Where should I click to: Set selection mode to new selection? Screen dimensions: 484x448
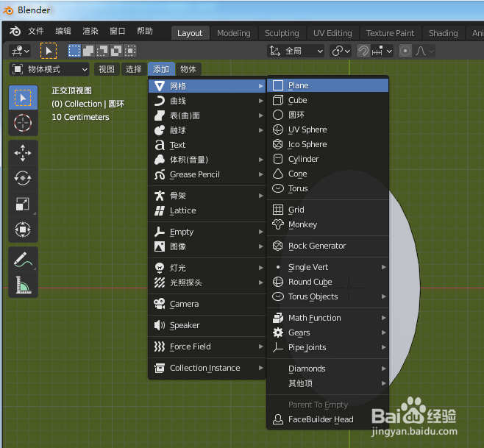tap(74, 51)
